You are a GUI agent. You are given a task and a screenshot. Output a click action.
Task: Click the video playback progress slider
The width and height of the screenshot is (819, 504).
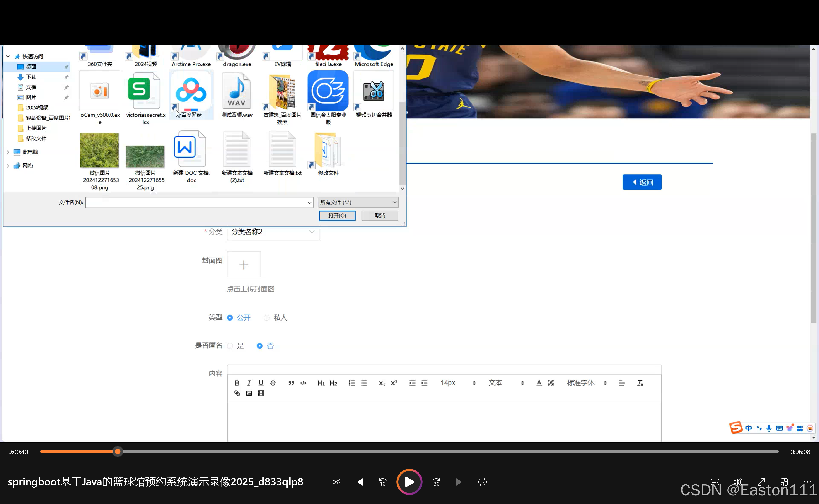(118, 451)
